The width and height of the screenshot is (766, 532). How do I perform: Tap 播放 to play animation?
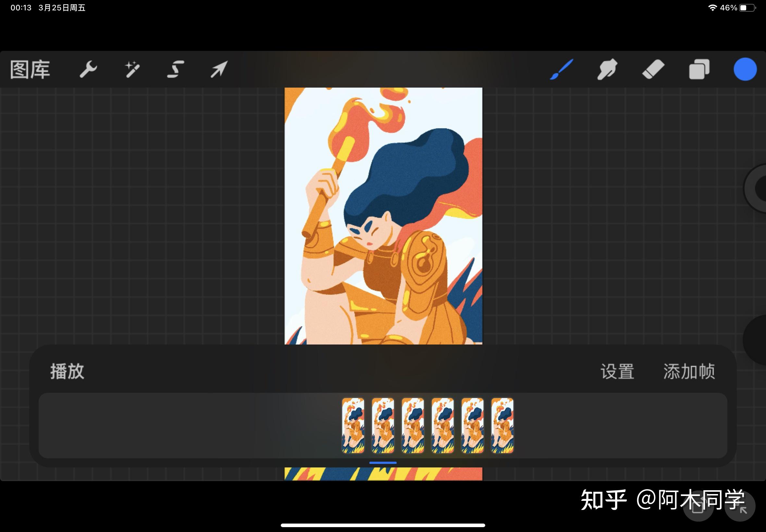click(x=67, y=371)
